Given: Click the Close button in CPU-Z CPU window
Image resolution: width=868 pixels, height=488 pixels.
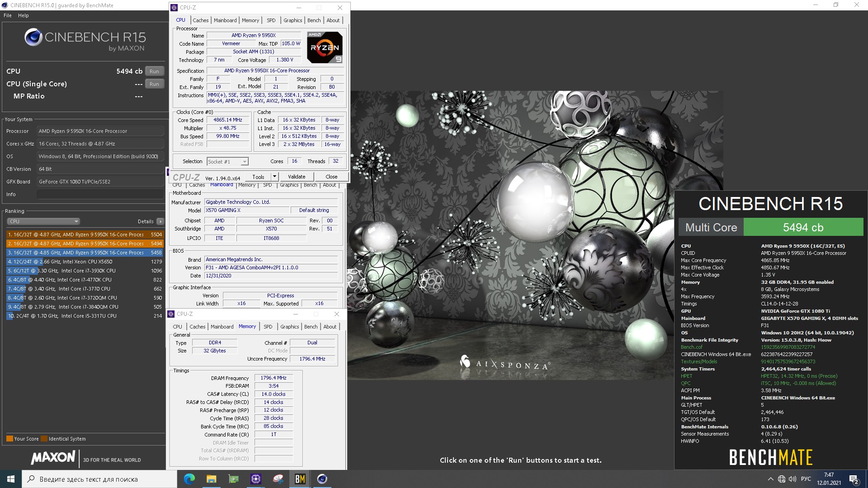Looking at the screenshot, I should [331, 177].
